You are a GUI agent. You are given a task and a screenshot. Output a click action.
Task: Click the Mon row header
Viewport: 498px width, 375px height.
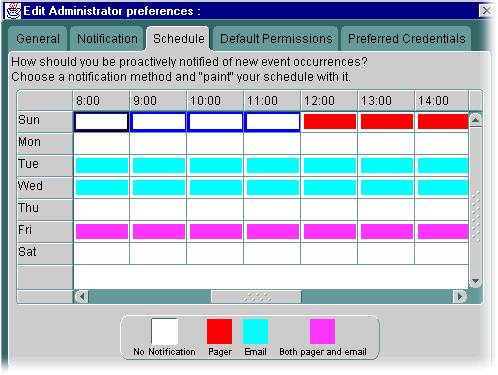45,144
